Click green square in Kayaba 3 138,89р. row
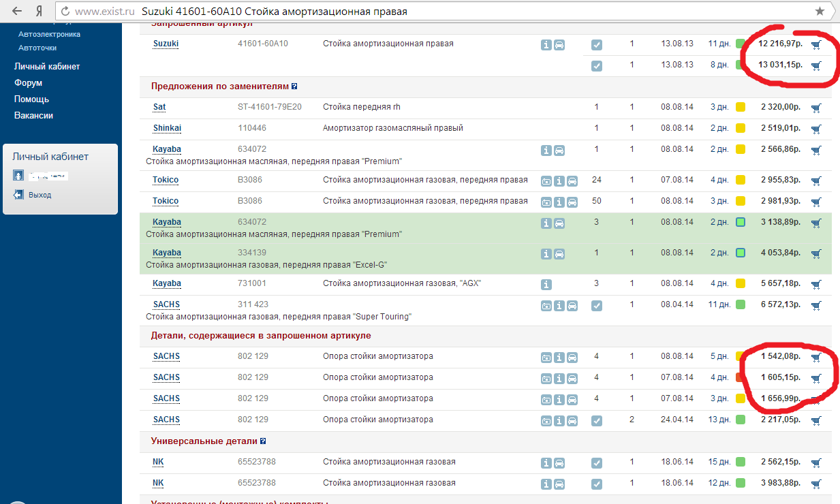 point(741,222)
